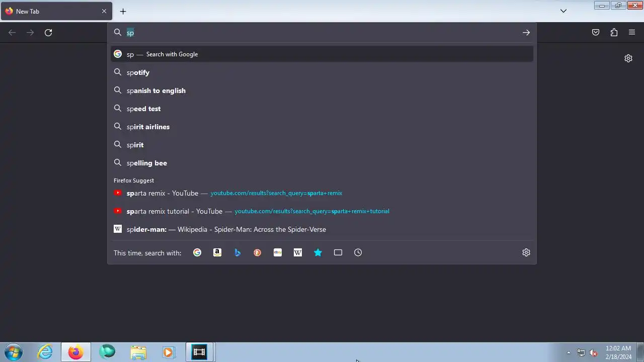This screenshot has width=644, height=362.
Task: Choose the 'spirit' suggestion
Action: tap(322, 145)
